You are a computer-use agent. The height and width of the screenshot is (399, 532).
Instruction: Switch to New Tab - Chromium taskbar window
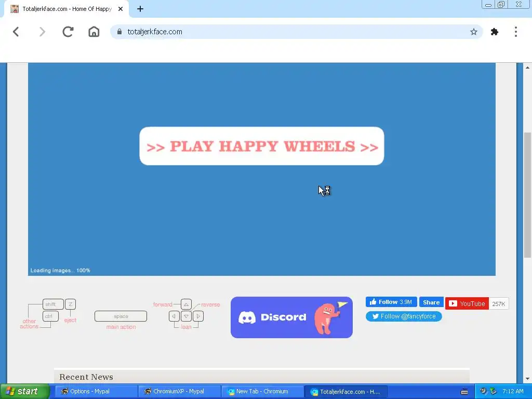262,391
